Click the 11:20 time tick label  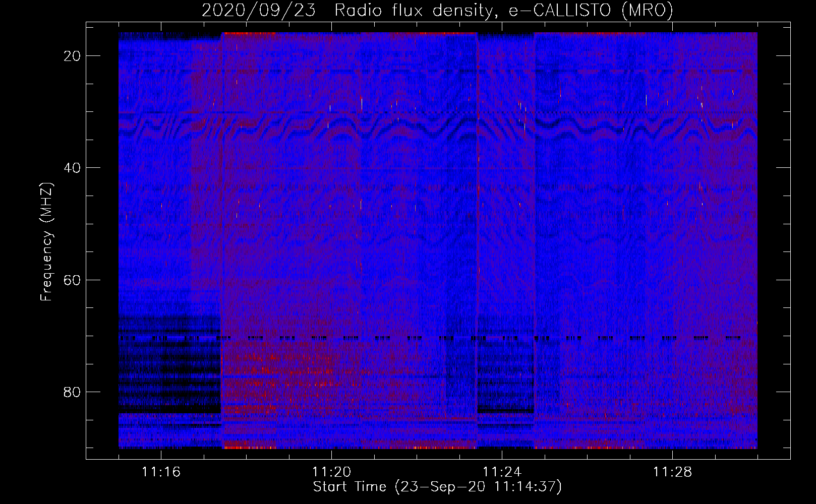tap(331, 472)
